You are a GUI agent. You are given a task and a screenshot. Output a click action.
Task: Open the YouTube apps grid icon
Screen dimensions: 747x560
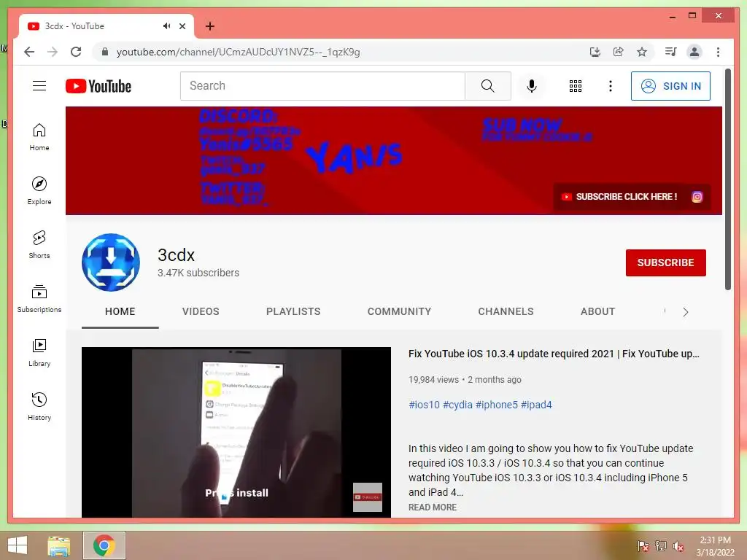pyautogui.click(x=576, y=86)
